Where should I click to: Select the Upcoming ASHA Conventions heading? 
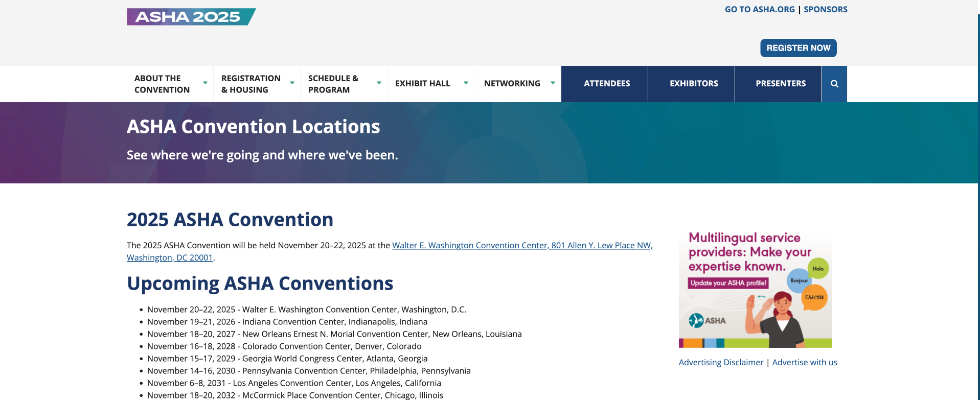pyautogui.click(x=260, y=284)
